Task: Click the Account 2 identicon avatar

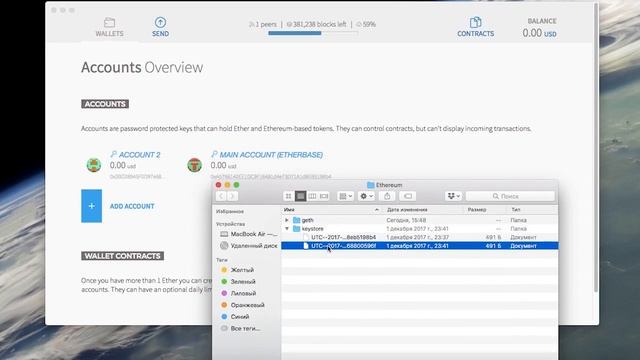Action: (x=94, y=165)
